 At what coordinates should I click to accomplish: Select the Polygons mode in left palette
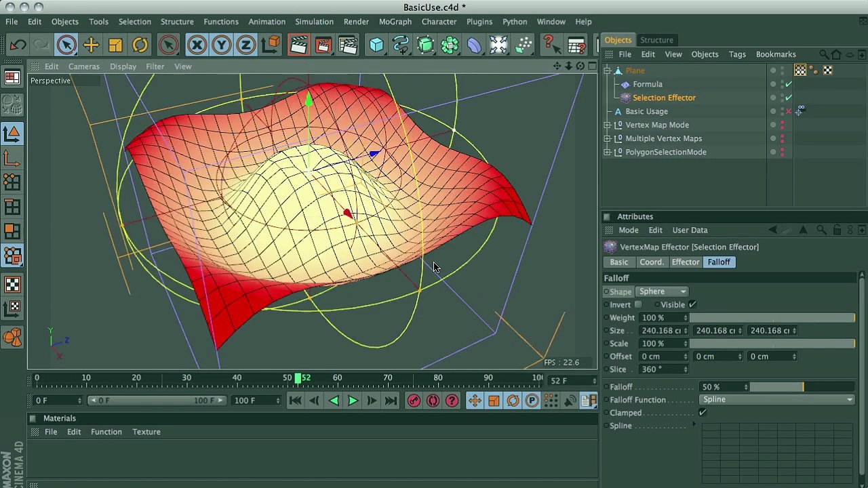pyautogui.click(x=12, y=232)
